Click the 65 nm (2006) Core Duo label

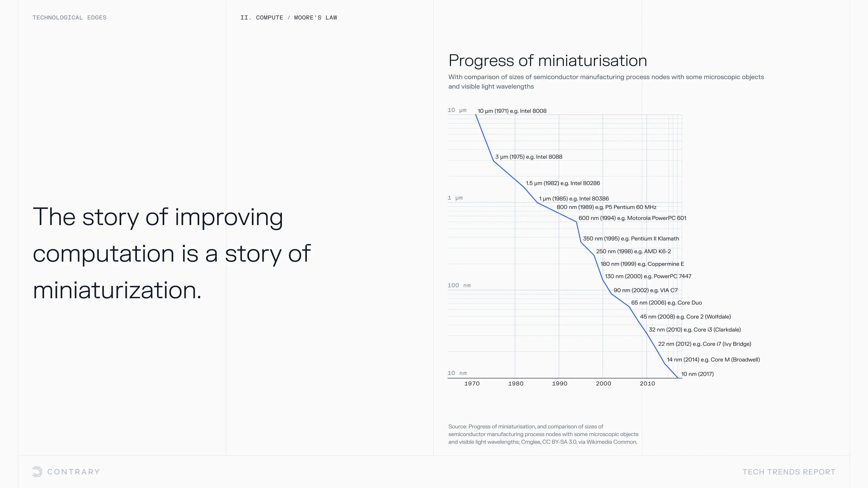666,302
